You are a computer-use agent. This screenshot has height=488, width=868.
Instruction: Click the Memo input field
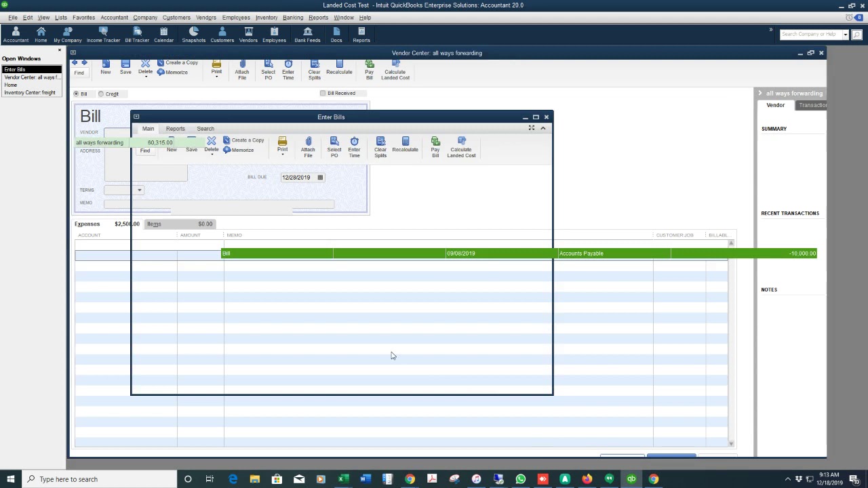click(x=218, y=203)
